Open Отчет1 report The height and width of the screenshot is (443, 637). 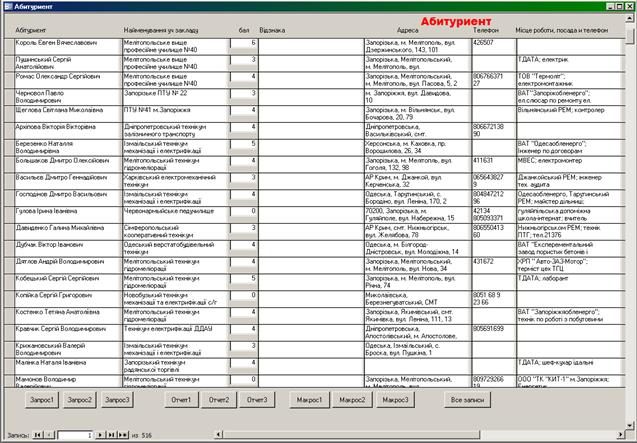click(x=181, y=400)
